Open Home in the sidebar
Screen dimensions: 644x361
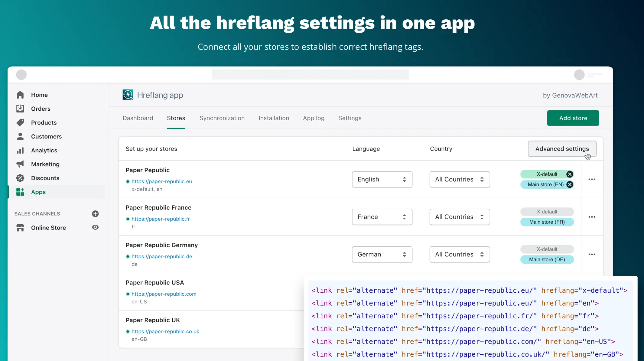point(39,95)
